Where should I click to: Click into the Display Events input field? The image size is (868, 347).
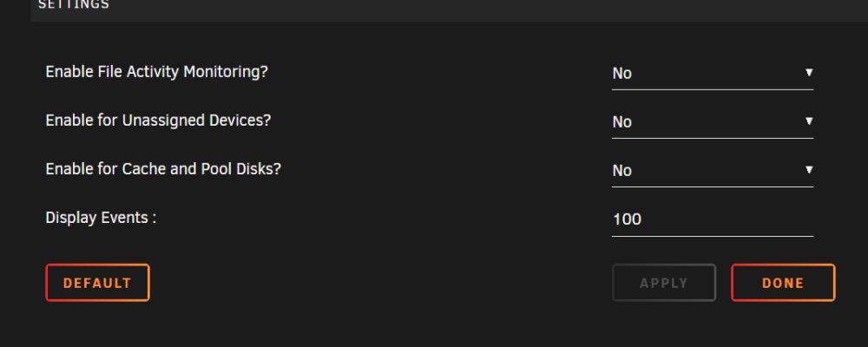coord(713,219)
